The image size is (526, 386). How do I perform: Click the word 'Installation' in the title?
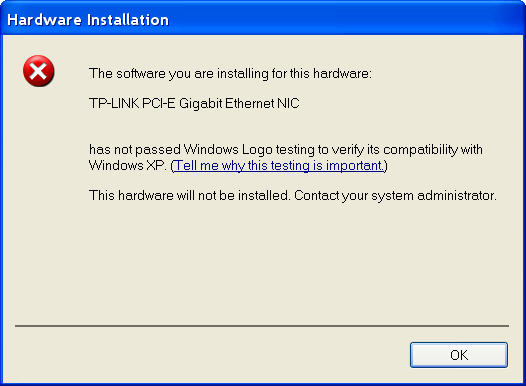128,20
